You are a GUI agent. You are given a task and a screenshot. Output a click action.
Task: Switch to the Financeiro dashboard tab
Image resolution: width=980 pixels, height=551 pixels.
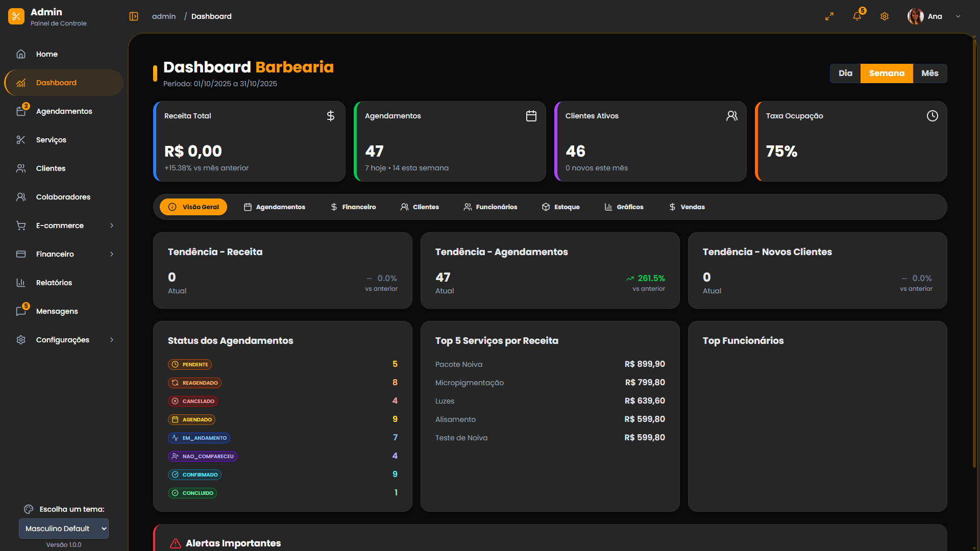click(x=353, y=207)
